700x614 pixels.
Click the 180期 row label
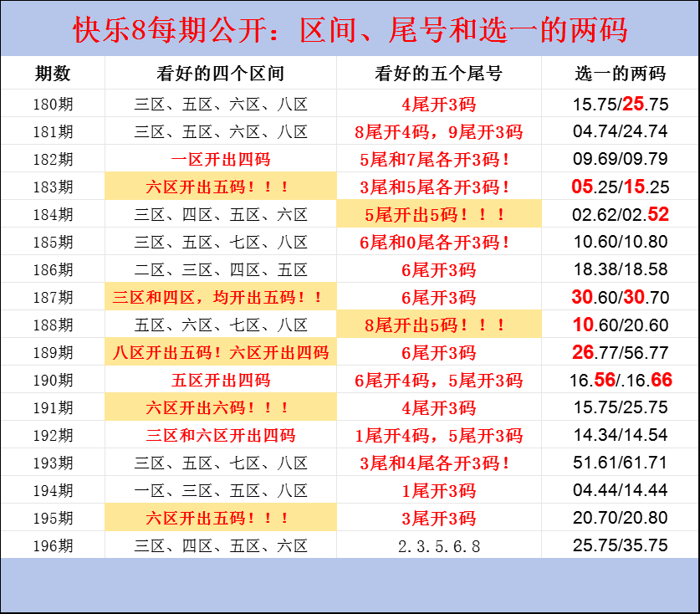pyautogui.click(x=53, y=104)
